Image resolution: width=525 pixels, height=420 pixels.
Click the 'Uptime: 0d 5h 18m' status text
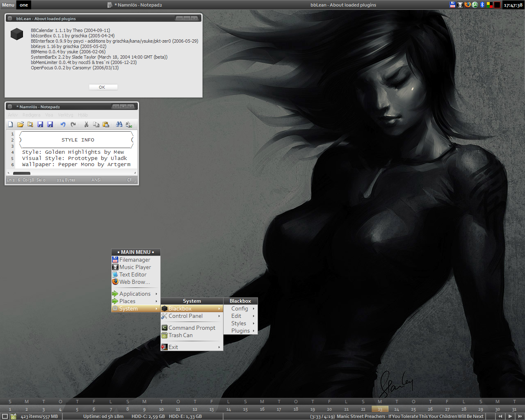(103, 416)
